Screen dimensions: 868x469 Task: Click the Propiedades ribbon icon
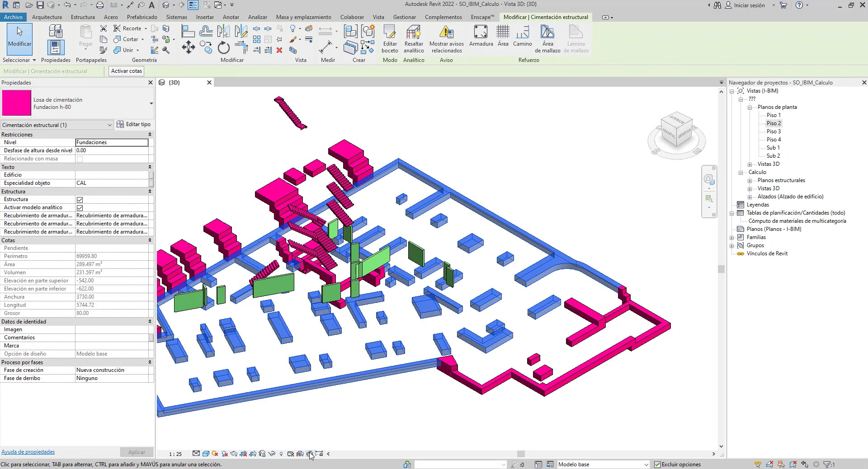click(x=56, y=47)
